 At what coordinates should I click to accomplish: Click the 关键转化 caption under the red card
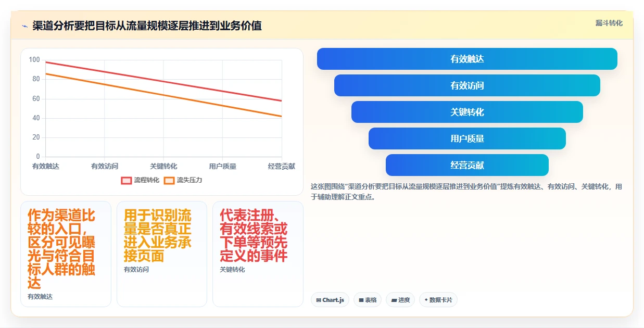click(232, 269)
